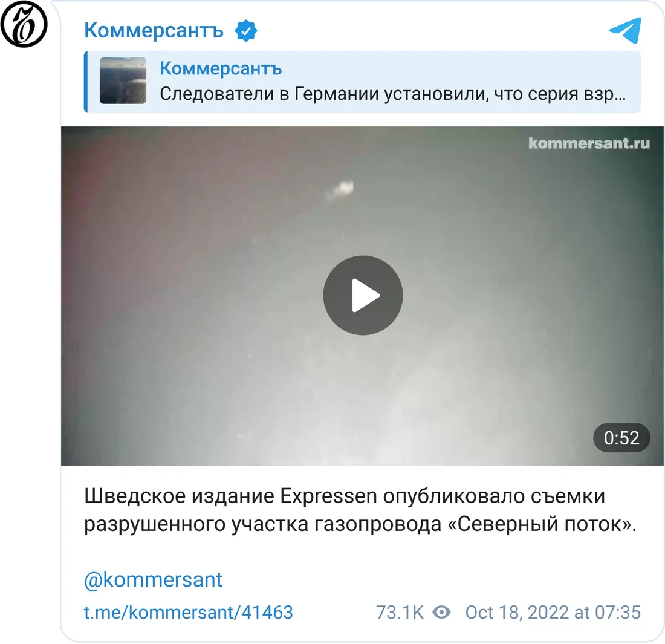This screenshot has height=644, width=665.
Task: Open the t.me/kommersant/41463 link
Action: pyautogui.click(x=188, y=612)
